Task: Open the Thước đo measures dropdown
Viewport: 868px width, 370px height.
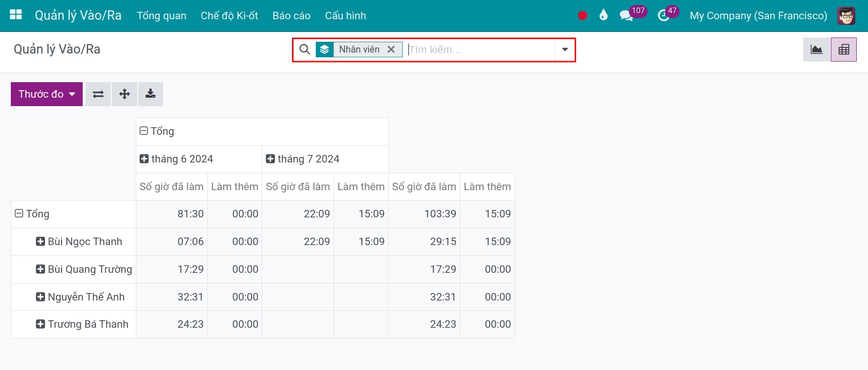Action: [x=47, y=94]
